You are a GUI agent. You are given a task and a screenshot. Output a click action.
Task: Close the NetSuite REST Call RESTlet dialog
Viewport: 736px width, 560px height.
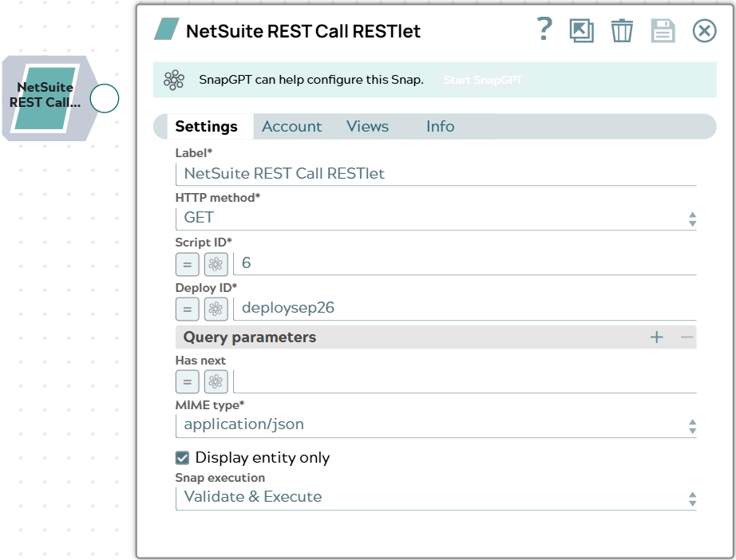pyautogui.click(x=705, y=31)
